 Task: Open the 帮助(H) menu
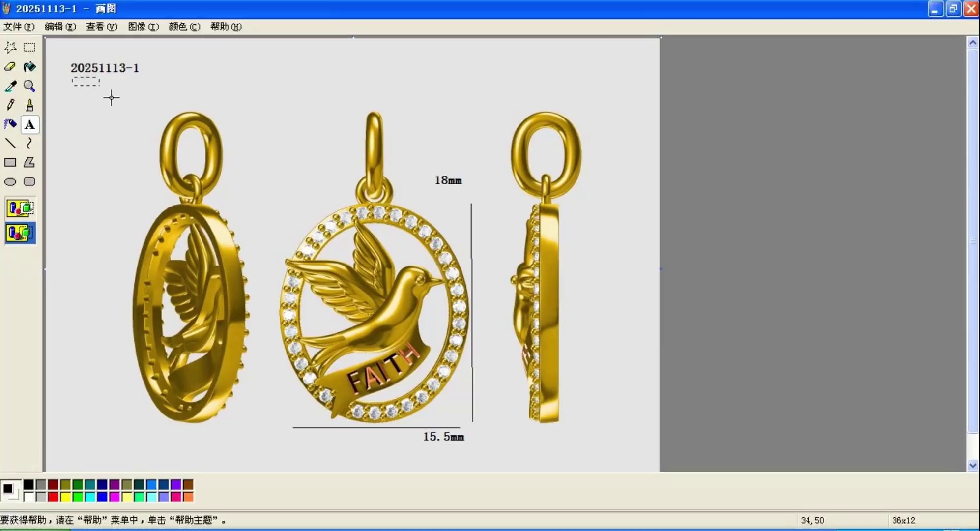(226, 27)
